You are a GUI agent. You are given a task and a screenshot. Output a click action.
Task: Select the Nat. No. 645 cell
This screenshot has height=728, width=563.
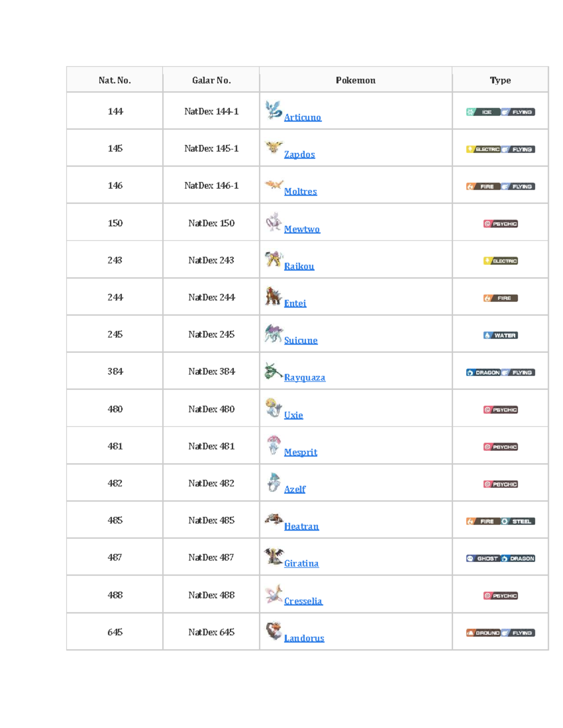point(115,632)
